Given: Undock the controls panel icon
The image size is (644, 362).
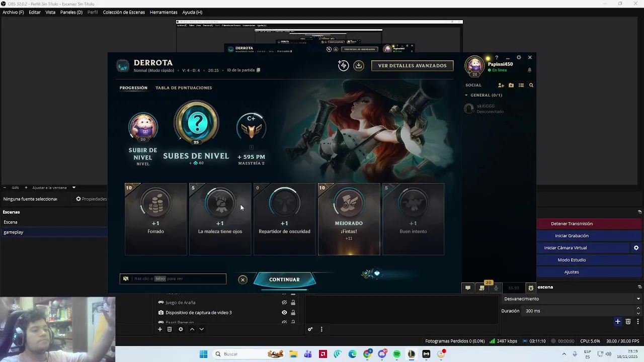Looking at the screenshot, I should pyautogui.click(x=639, y=212).
